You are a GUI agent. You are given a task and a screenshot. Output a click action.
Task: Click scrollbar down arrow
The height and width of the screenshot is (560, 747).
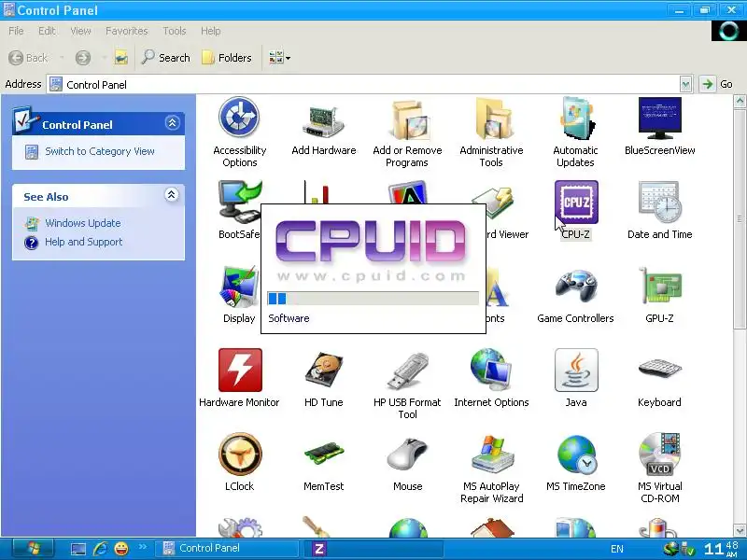coord(740,530)
